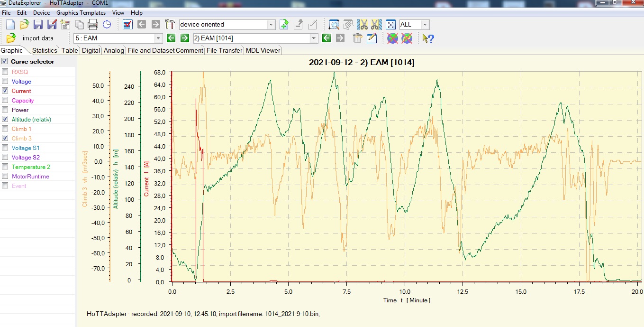Click the print icon in toolbar
This screenshot has height=327, width=644.
[93, 25]
